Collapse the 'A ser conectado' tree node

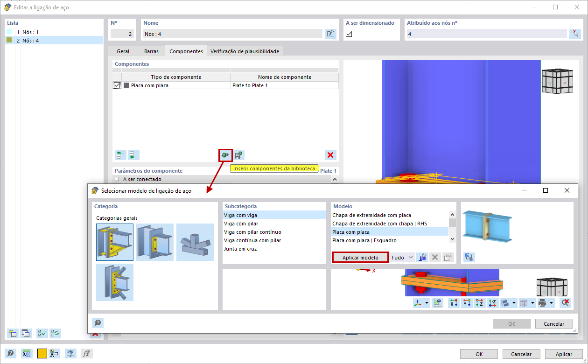tap(117, 179)
